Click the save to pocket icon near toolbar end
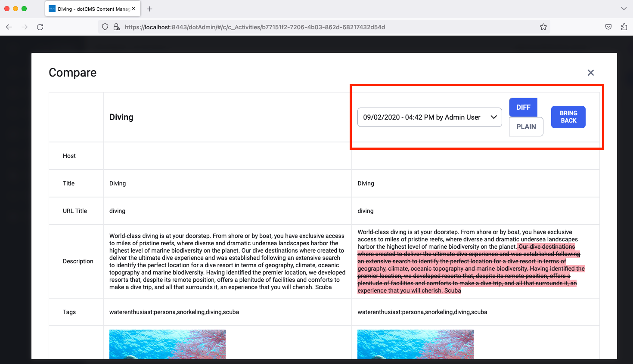The height and width of the screenshot is (364, 633). point(608,27)
